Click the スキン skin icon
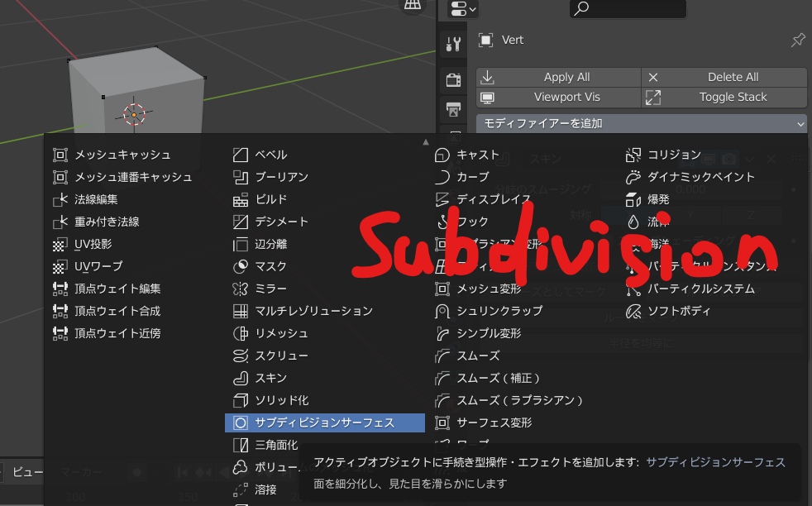The image size is (812, 506). click(241, 378)
